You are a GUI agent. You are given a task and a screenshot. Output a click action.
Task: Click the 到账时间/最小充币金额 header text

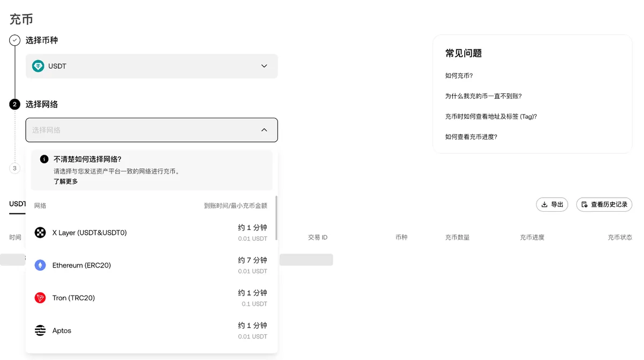(236, 206)
